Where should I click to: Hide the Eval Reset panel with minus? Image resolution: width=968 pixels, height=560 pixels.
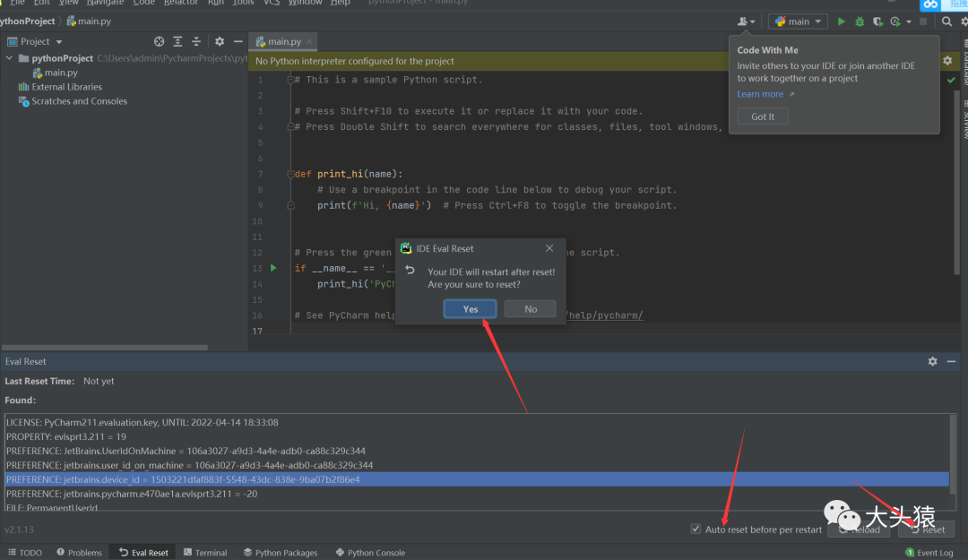point(951,361)
